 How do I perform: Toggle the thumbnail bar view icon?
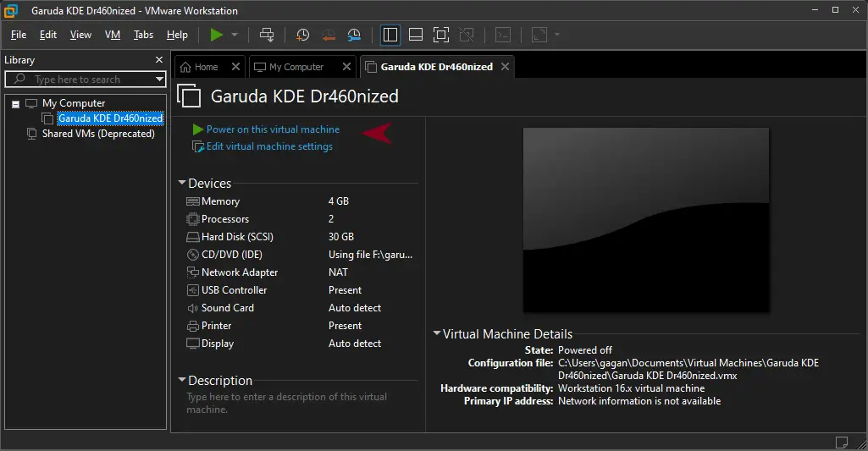416,35
